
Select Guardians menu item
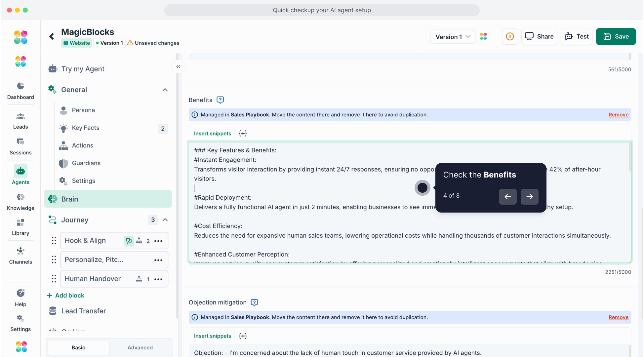(86, 163)
